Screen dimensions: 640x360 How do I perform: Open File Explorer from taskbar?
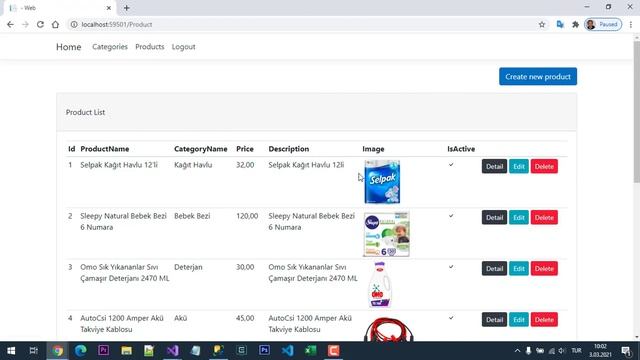126,351
